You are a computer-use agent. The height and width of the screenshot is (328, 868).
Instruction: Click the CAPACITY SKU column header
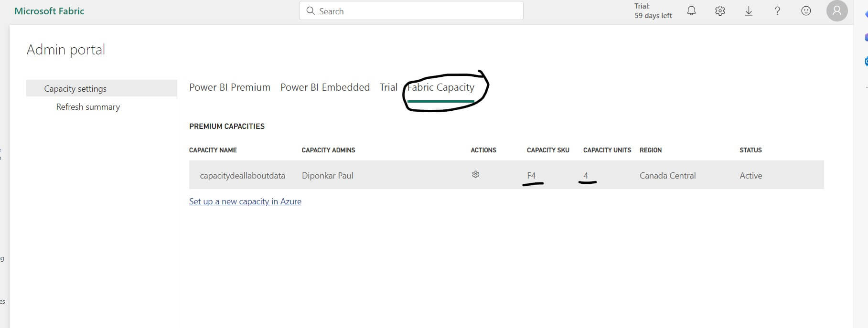548,150
